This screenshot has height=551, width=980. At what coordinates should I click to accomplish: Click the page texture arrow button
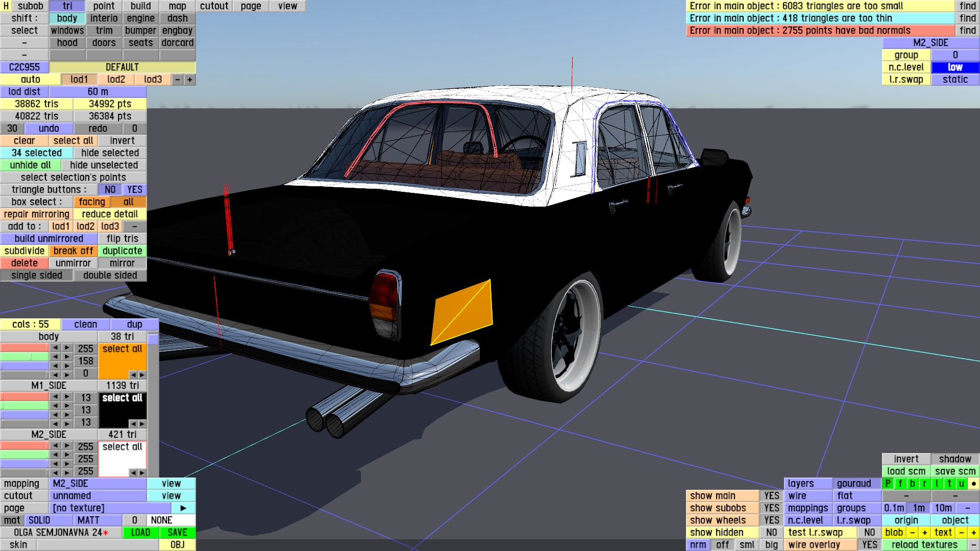[183, 508]
